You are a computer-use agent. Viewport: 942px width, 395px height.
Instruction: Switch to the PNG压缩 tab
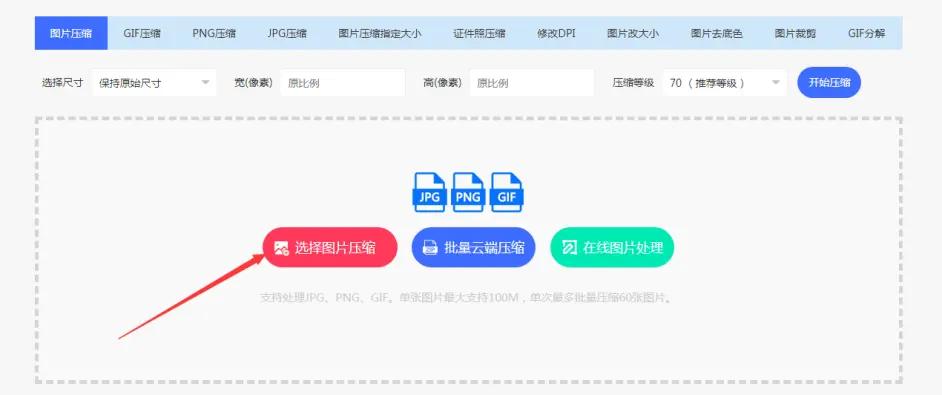[x=214, y=33]
